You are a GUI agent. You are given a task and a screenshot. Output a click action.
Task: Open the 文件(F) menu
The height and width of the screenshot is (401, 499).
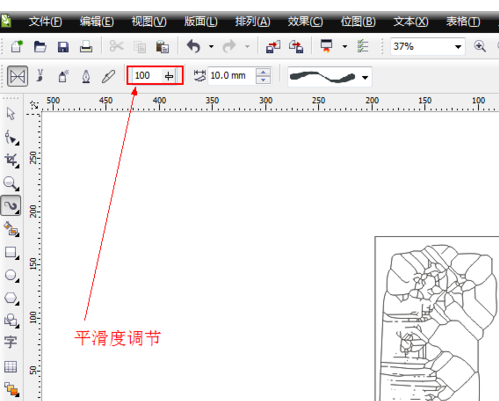45,22
